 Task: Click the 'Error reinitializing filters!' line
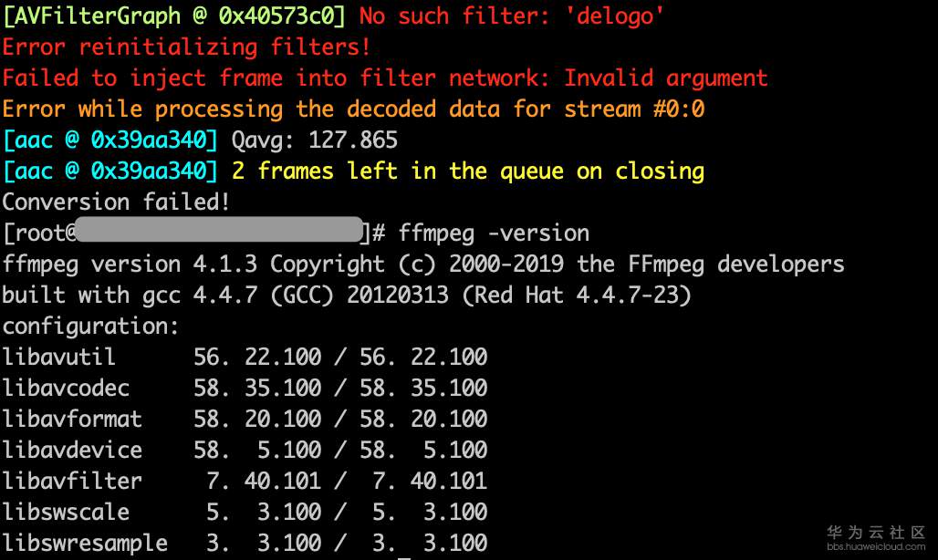click(186, 47)
